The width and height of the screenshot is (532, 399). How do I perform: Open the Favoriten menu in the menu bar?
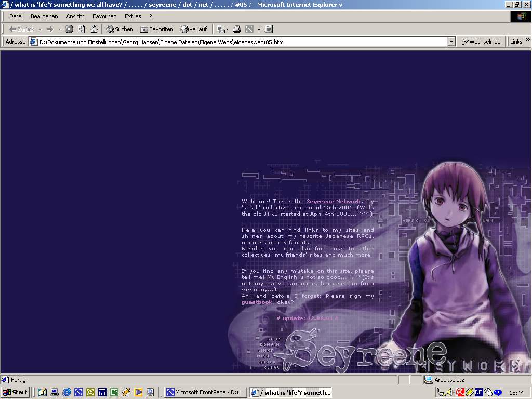tap(104, 16)
